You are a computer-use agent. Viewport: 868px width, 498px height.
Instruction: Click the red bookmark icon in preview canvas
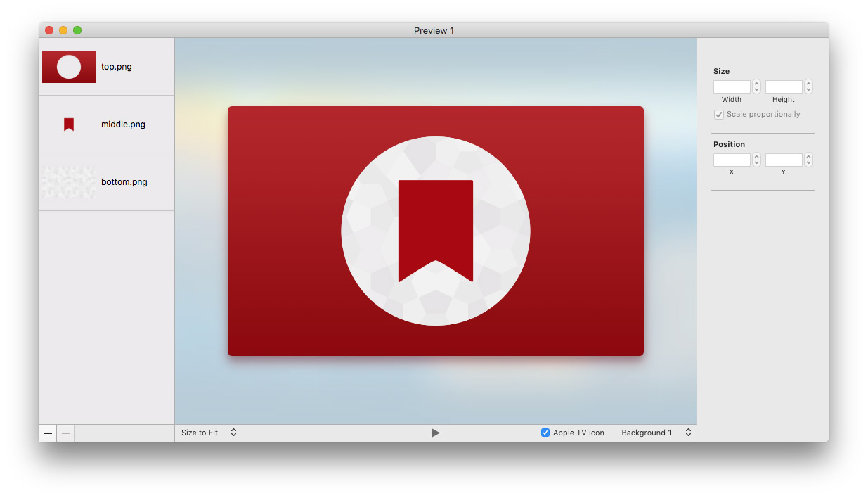[436, 224]
